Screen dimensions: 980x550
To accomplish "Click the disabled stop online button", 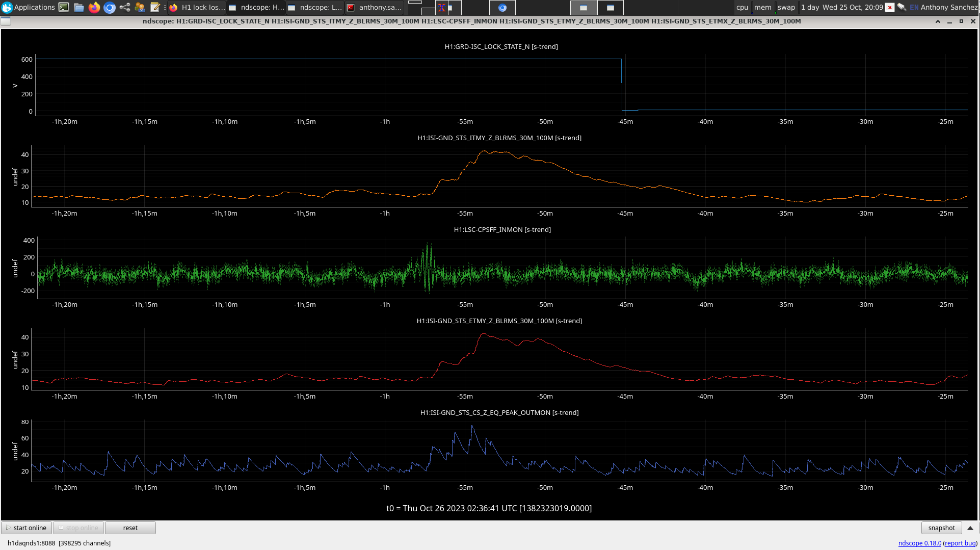I will click(x=78, y=528).
